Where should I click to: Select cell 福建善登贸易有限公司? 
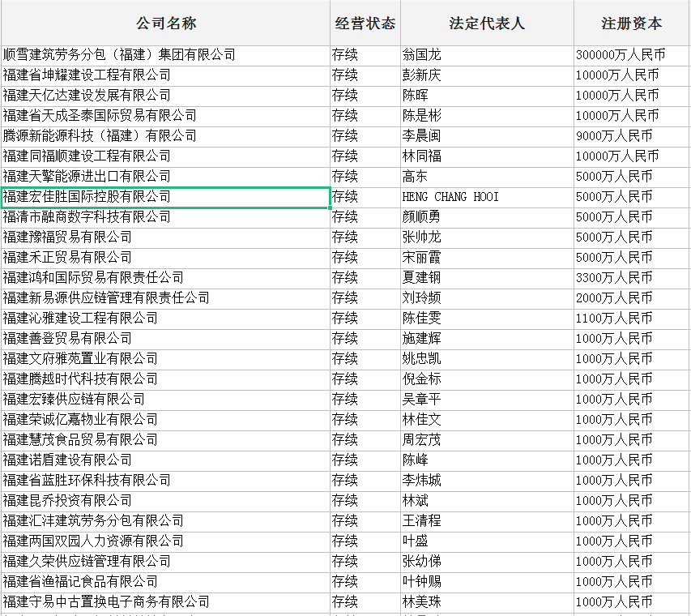[x=166, y=339]
